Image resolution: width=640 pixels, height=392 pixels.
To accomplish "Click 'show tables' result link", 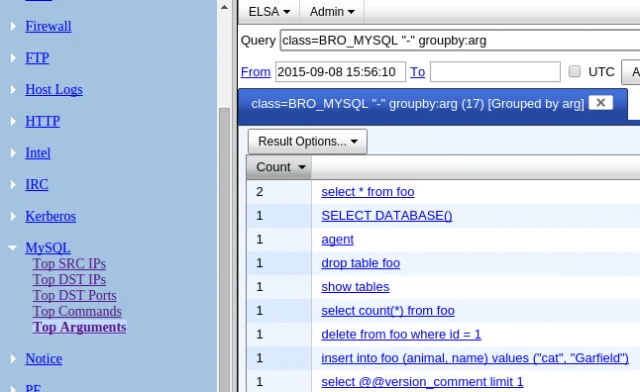I will (355, 287).
